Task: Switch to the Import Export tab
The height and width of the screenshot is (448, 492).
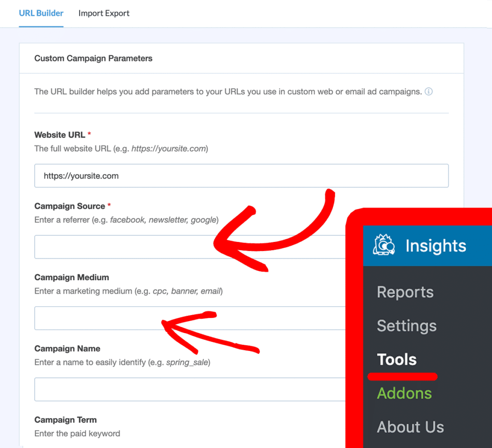Action: [x=104, y=13]
